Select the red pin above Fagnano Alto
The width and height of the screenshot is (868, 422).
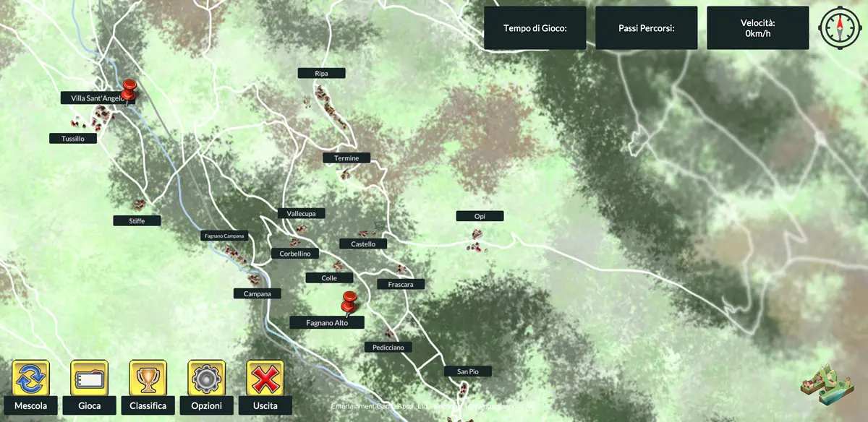pyautogui.click(x=350, y=303)
